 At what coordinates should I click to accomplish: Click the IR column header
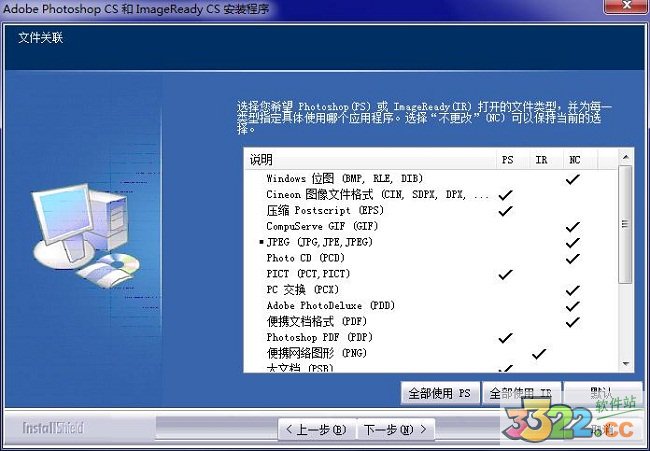546,160
